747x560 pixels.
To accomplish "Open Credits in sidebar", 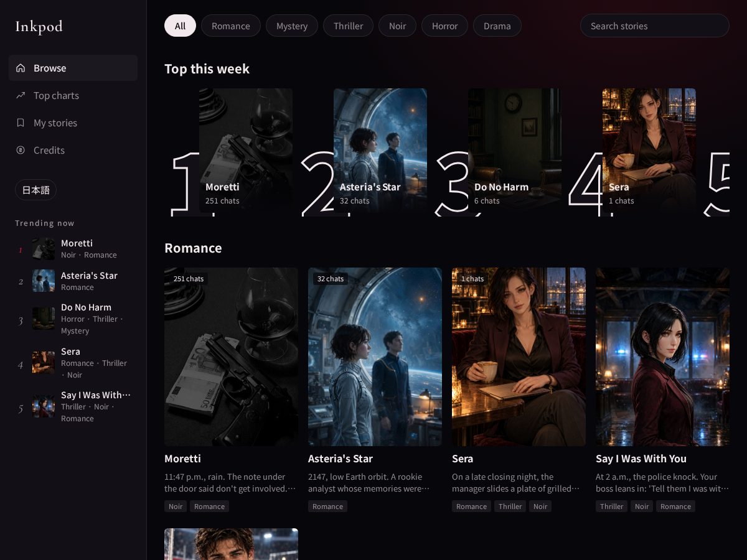I will point(73,150).
